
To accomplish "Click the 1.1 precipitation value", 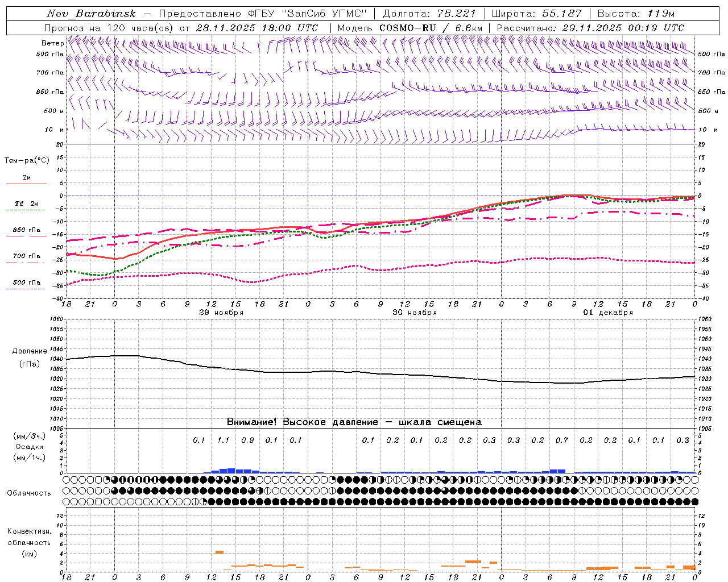I will 223,440.
